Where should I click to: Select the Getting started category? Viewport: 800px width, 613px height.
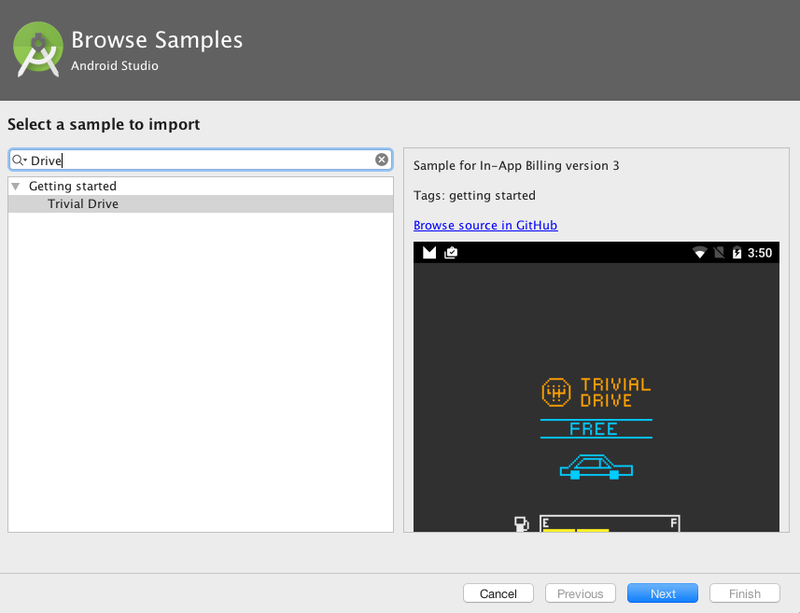coord(72,186)
